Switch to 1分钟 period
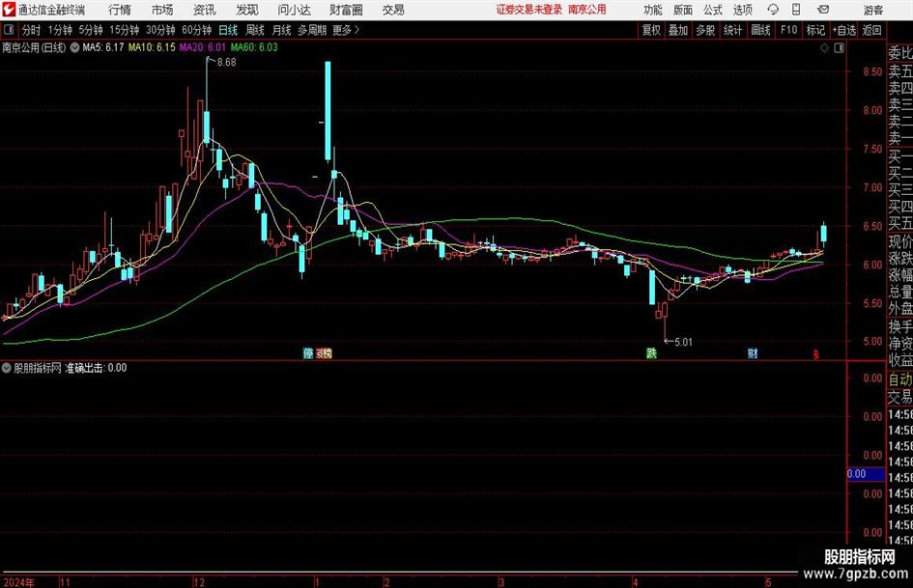This screenshot has height=588, width=913. (60, 30)
